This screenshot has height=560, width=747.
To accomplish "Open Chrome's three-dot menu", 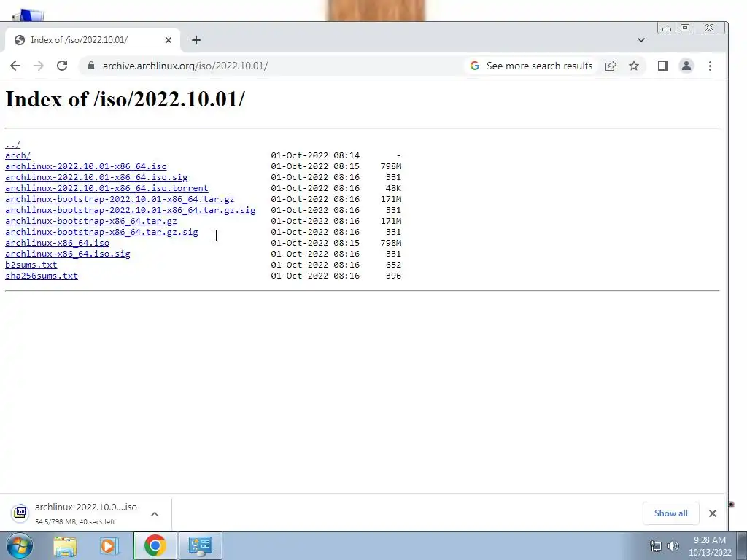I will pos(710,66).
